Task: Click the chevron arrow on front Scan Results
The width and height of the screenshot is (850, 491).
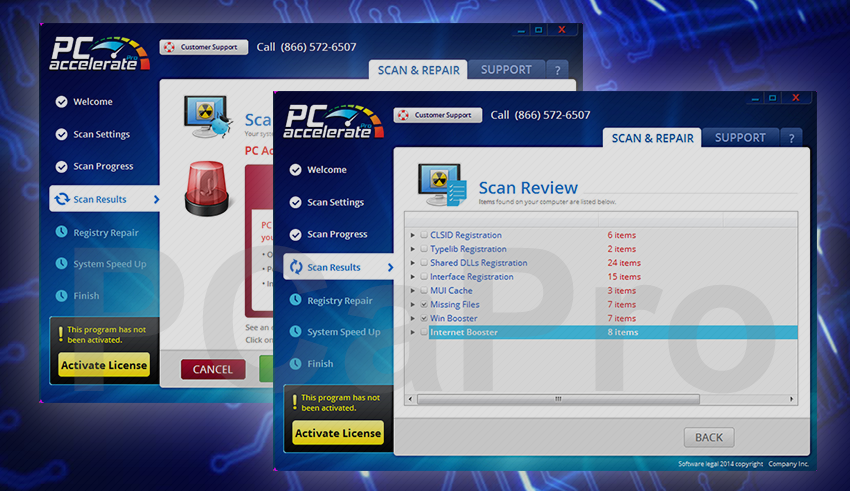Action: point(390,267)
